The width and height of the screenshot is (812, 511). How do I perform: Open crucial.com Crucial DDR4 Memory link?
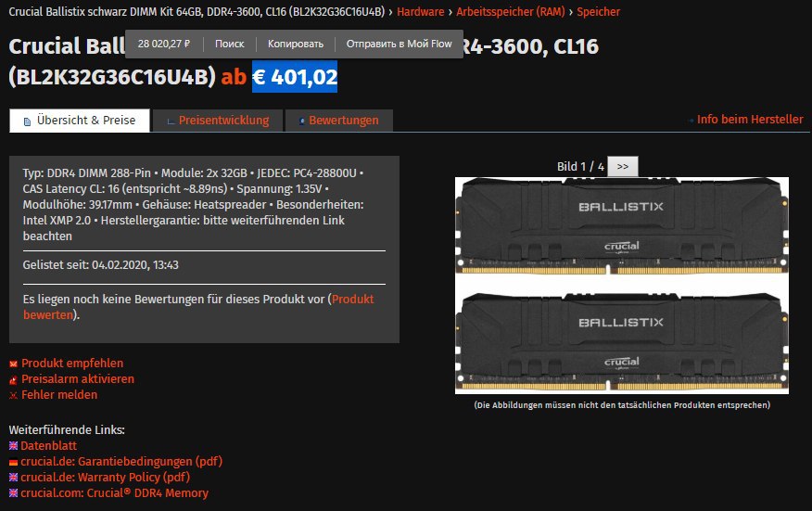coord(114,492)
